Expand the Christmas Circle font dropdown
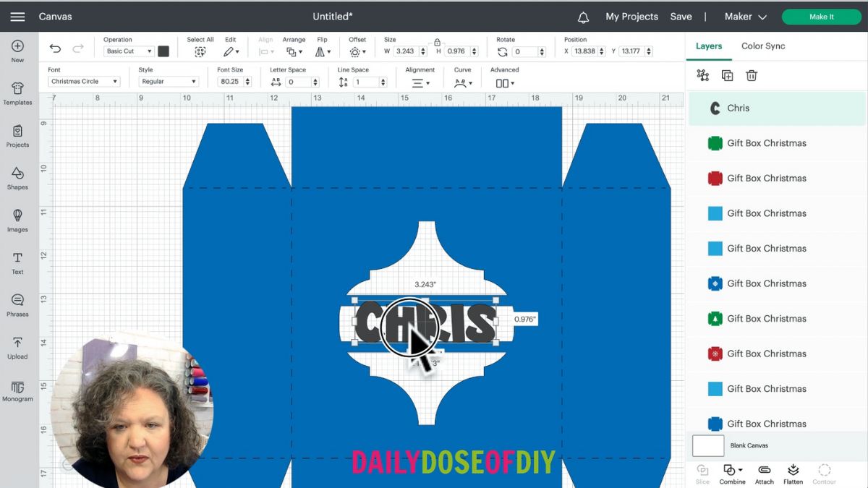This screenshot has width=868, height=488. (84, 82)
